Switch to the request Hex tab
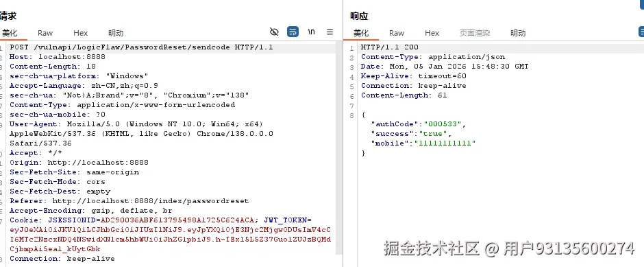The height and width of the screenshot is (267, 644). pyautogui.click(x=81, y=33)
